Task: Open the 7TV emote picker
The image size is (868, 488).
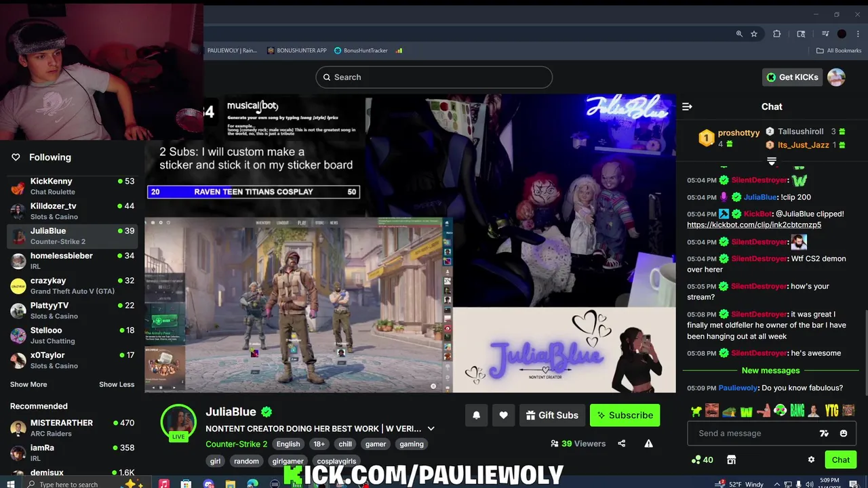Action: tap(824, 433)
